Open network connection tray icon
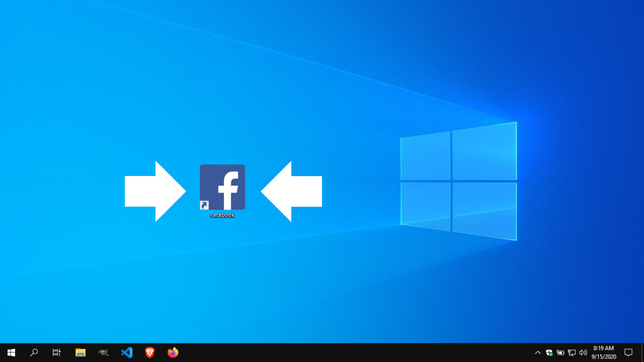 coord(572,352)
